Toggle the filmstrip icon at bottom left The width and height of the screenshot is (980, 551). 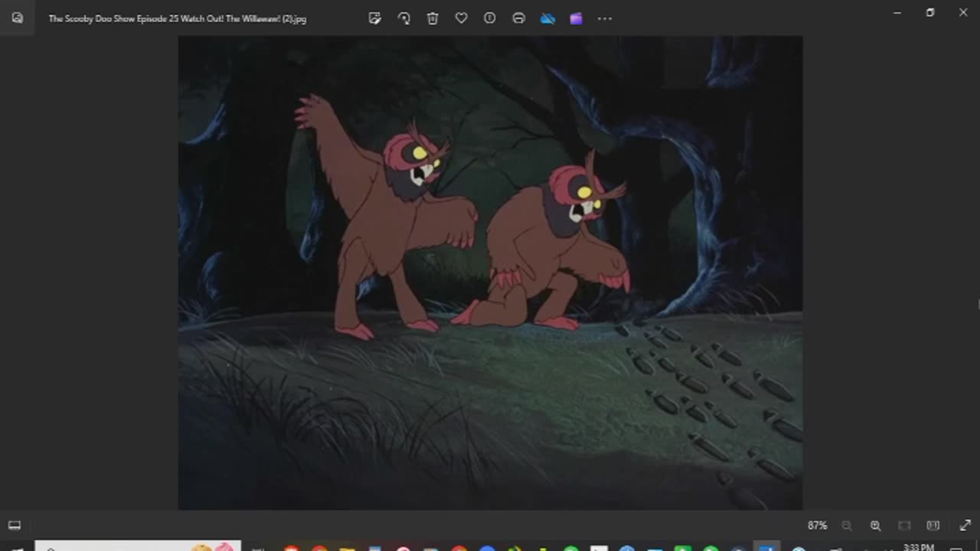pyautogui.click(x=14, y=525)
